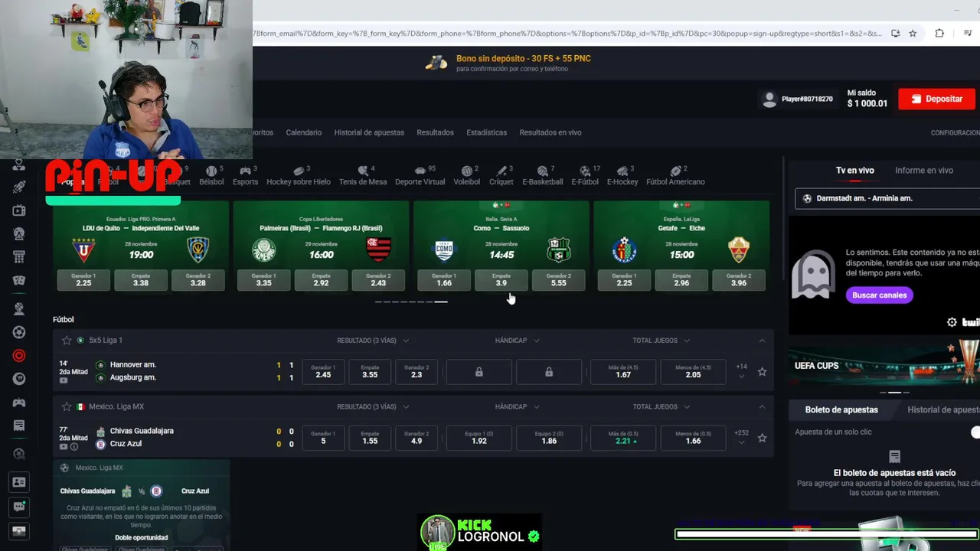Open the live chat bubble icon
This screenshot has width=980, height=551.
[x=19, y=506]
